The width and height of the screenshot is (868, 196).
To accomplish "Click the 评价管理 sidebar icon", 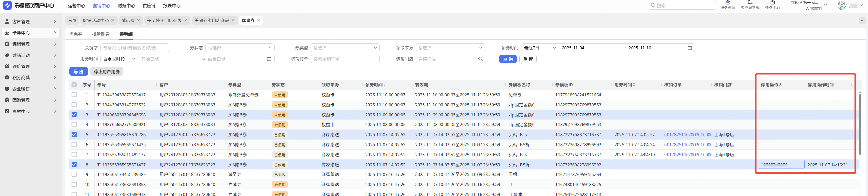I will [x=7, y=66].
